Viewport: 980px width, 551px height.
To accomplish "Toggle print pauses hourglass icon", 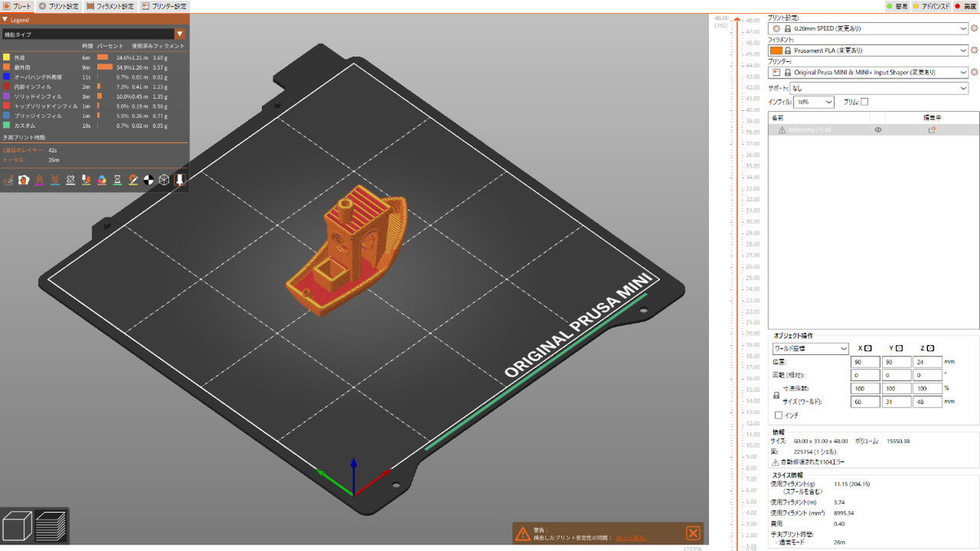I will (x=118, y=180).
